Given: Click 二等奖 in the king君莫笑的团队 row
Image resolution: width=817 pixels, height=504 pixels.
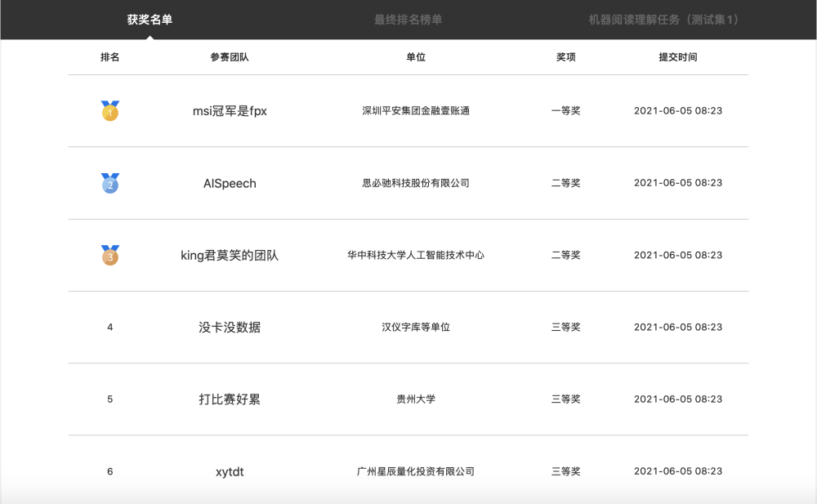Looking at the screenshot, I should tap(566, 255).
